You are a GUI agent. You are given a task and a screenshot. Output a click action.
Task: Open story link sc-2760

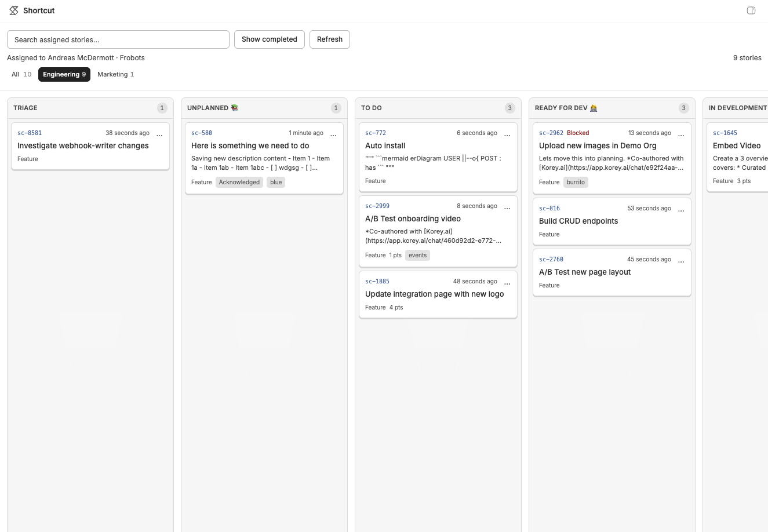pyautogui.click(x=551, y=259)
